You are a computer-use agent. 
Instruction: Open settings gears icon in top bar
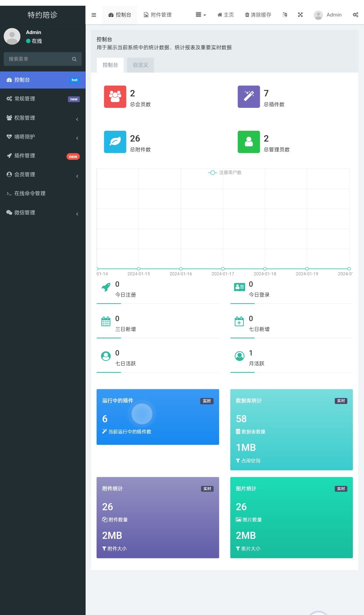click(x=356, y=15)
